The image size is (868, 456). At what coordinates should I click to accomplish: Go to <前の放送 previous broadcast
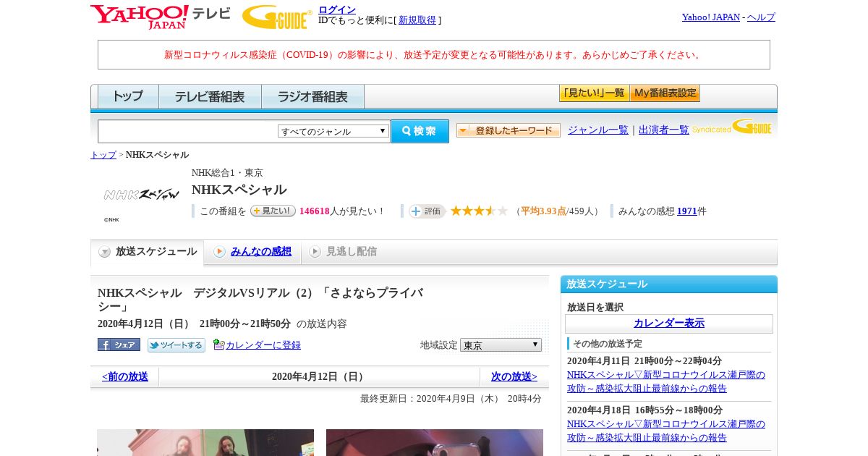pos(125,376)
